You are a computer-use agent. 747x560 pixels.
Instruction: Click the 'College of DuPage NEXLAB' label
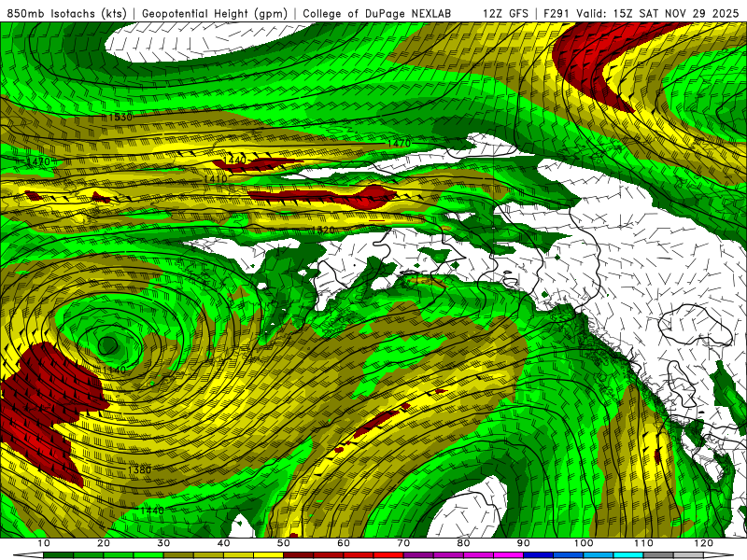pyautogui.click(x=376, y=13)
